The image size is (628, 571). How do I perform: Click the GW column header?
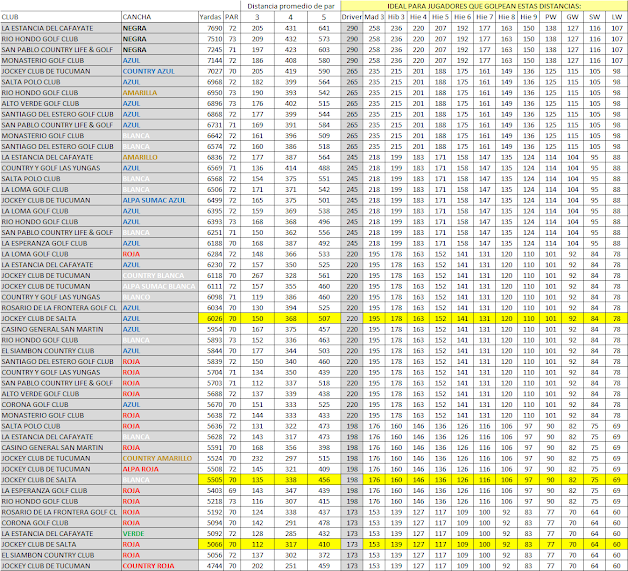click(x=573, y=17)
